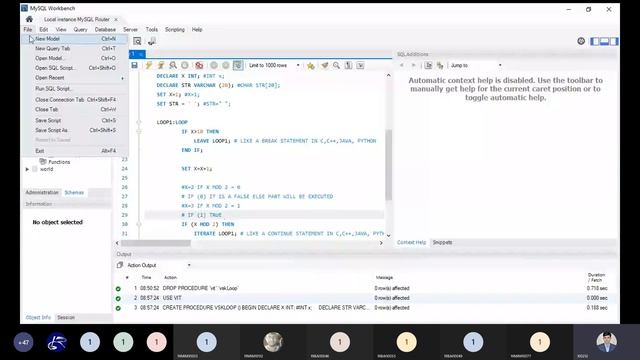This screenshot has width=640, height=360.
Task: Execute statement under cursor with the lightning-cursor icon
Action: tap(161, 65)
